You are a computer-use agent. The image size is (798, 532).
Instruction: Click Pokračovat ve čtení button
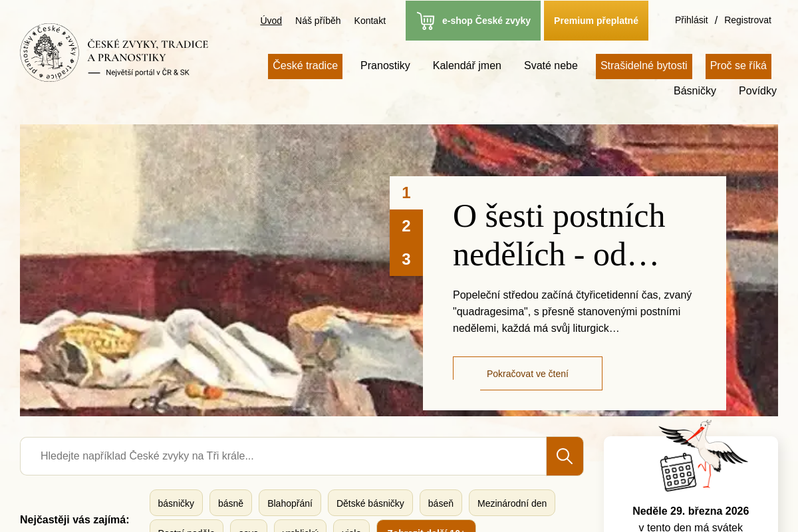tap(527, 374)
